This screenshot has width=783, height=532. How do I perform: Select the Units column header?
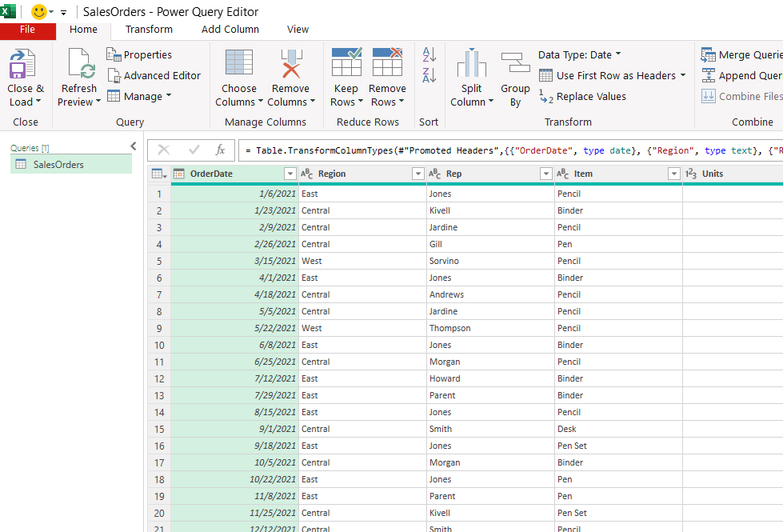pyautogui.click(x=733, y=174)
